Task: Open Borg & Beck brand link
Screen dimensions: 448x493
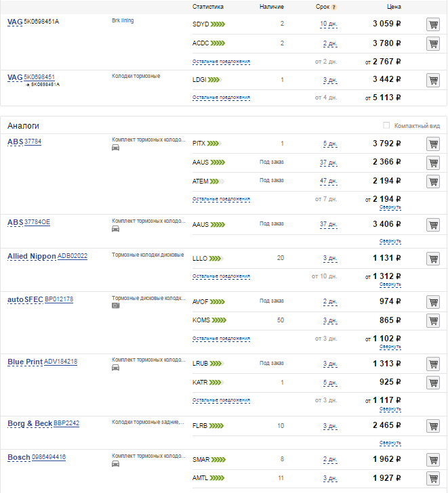Action: [x=30, y=423]
